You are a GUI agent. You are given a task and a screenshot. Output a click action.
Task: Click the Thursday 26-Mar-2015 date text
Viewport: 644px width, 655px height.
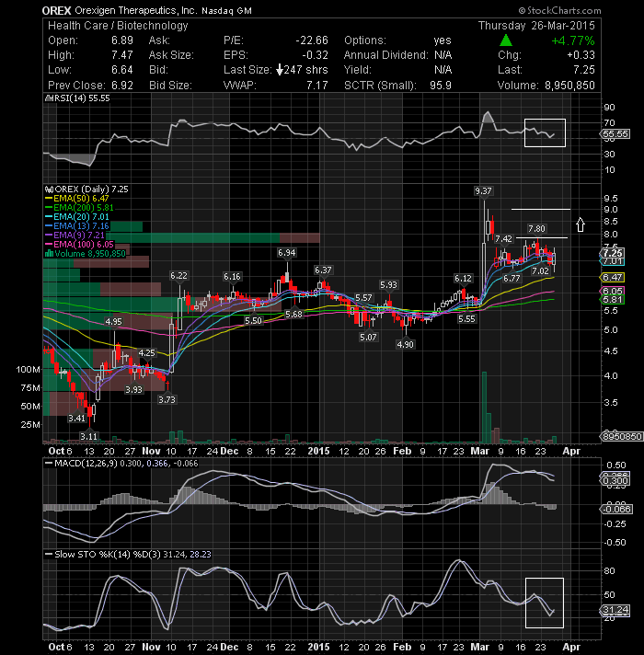pos(536,26)
